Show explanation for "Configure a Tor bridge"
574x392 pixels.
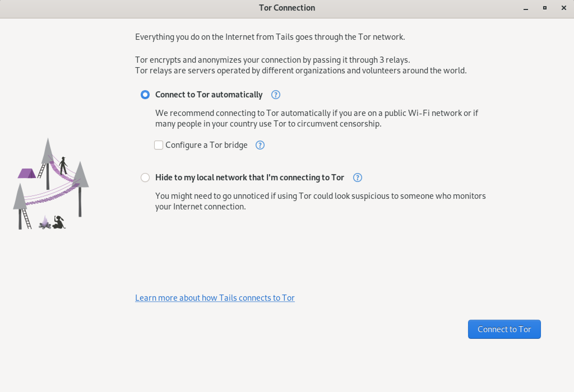260,145
